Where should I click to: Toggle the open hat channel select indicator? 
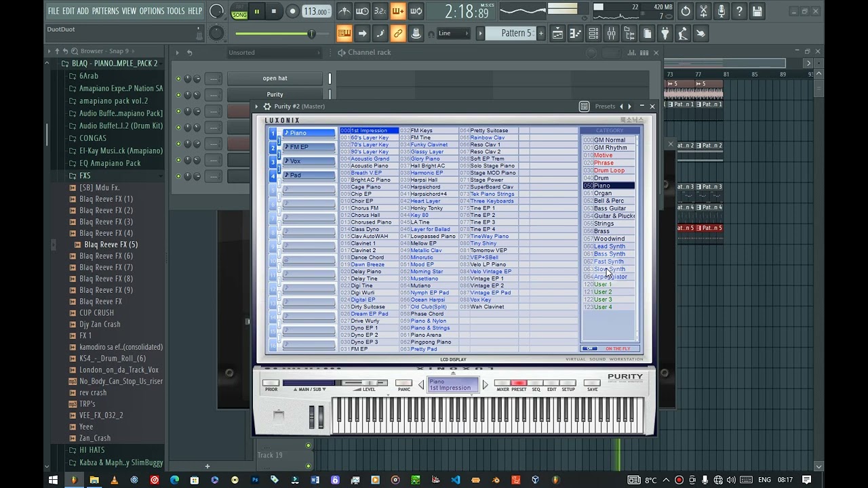[x=330, y=79]
